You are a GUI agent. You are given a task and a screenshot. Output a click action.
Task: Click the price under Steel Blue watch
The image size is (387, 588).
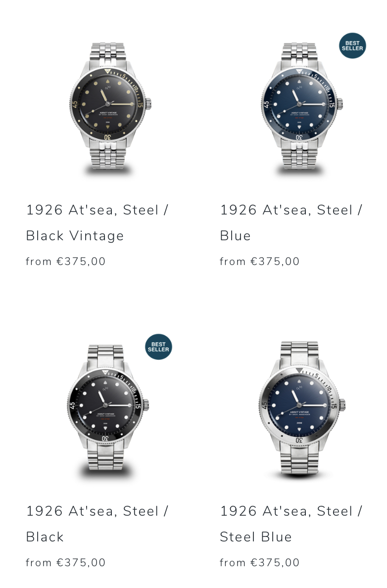tap(260, 563)
